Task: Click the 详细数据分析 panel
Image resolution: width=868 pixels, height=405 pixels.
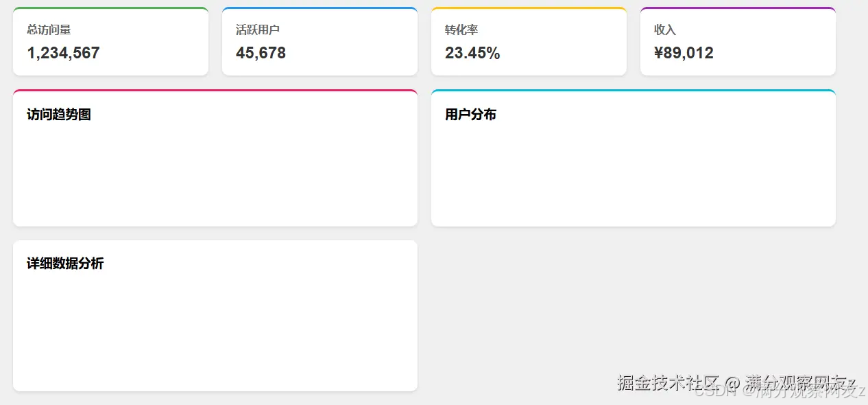Action: 215,316
